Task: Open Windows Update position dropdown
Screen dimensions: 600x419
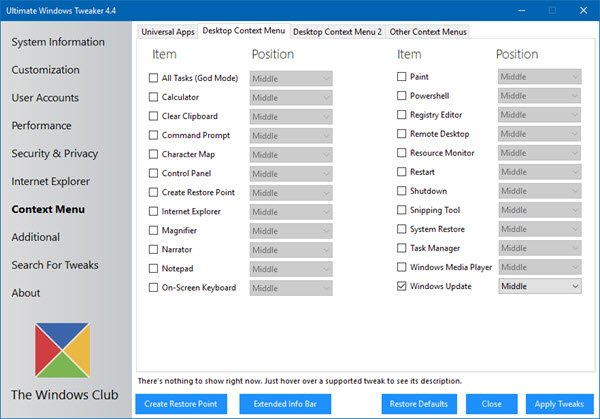Action: click(x=540, y=286)
